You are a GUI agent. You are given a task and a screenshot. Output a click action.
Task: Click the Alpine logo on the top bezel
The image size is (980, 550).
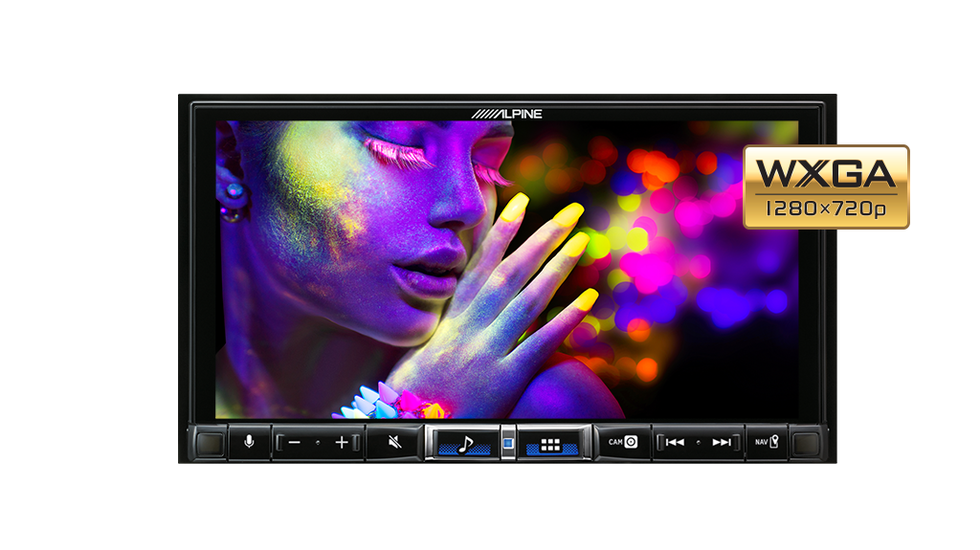[506, 114]
